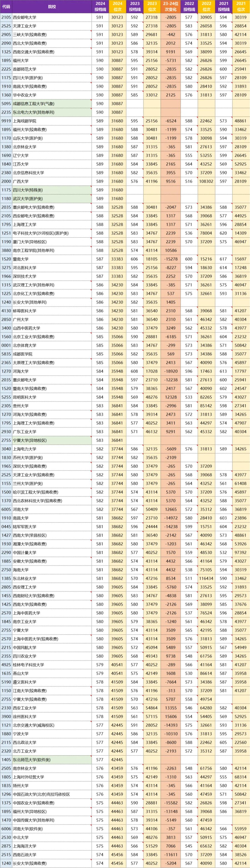The width and height of the screenshot is (250, 868).
Task: Click 116434 in the 东北林业大学 row
Action: [206, 579]
